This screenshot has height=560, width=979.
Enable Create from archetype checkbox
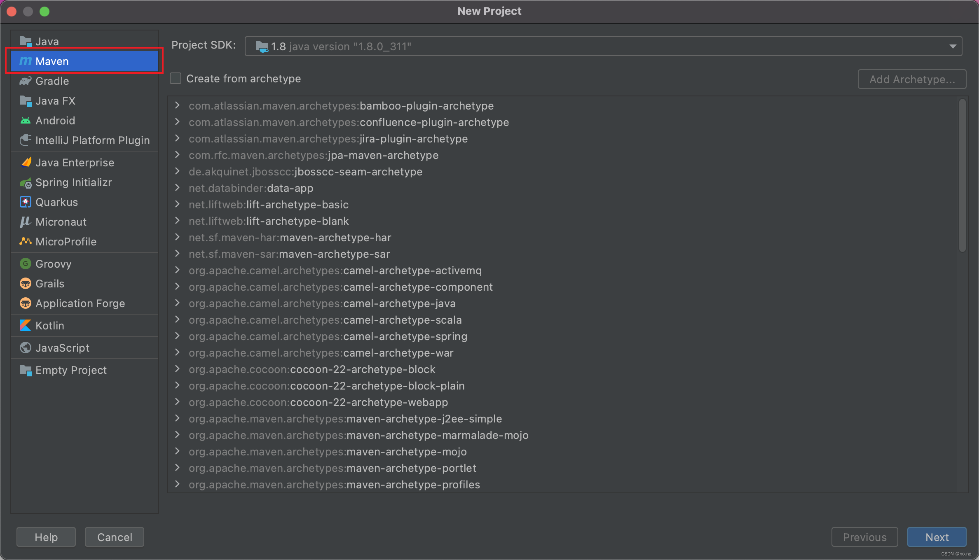[176, 78]
